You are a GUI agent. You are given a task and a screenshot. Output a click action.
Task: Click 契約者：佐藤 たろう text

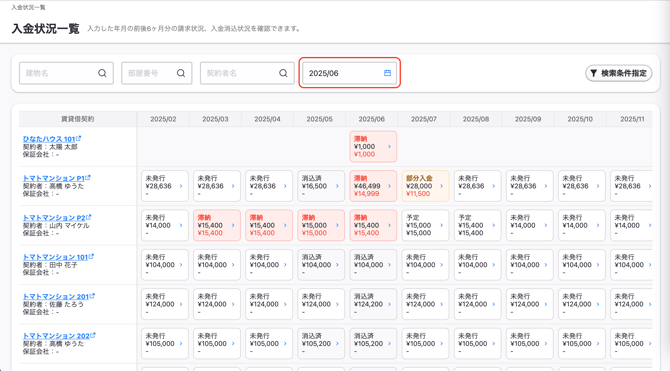pyautogui.click(x=53, y=304)
